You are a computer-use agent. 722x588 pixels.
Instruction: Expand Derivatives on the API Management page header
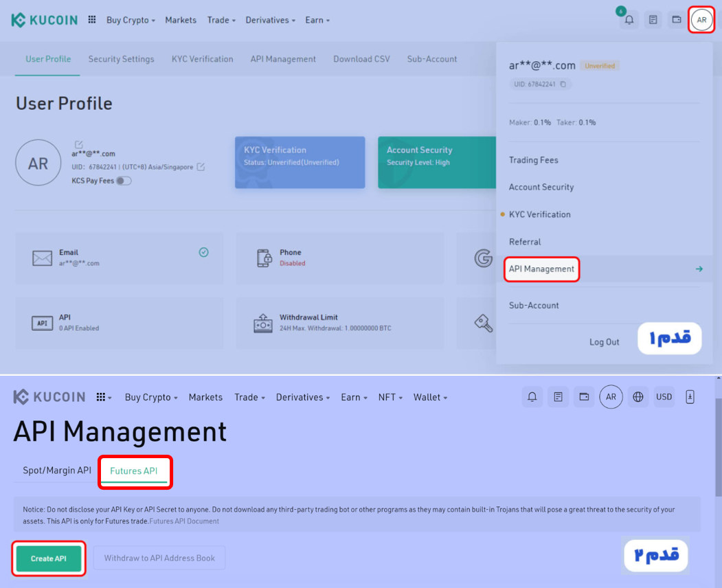303,397
